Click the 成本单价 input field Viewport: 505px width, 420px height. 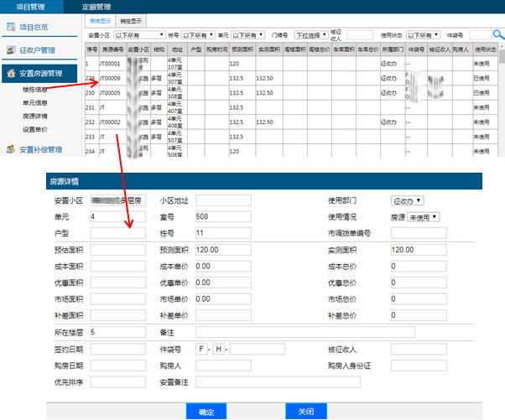pyautogui.click(x=223, y=266)
